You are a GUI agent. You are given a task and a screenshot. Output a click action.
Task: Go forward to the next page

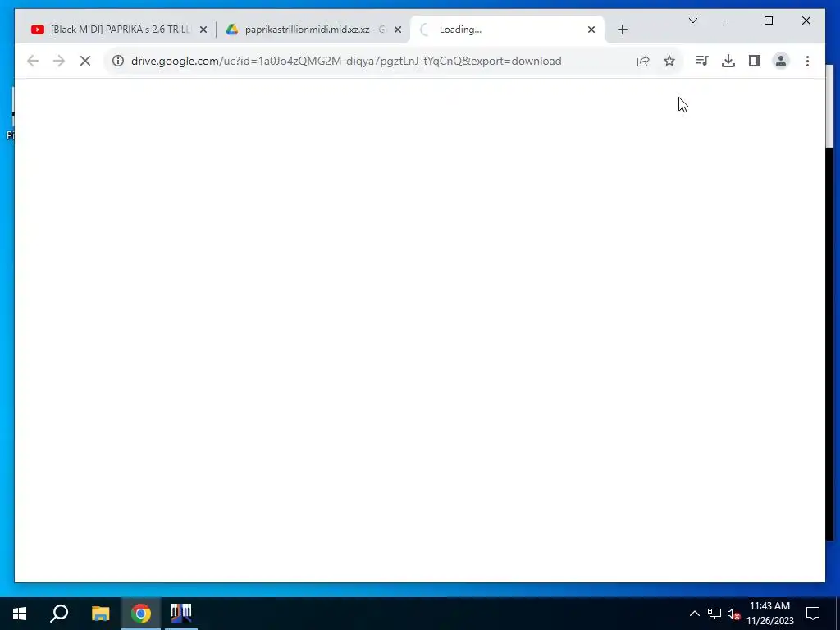tap(59, 61)
